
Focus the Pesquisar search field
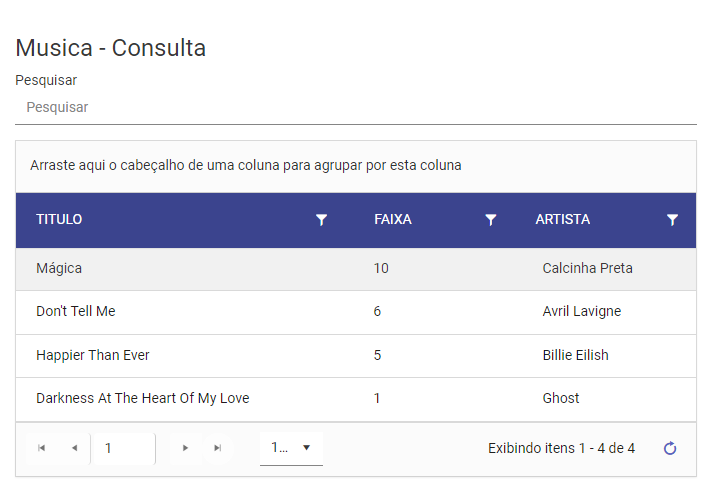click(x=356, y=108)
